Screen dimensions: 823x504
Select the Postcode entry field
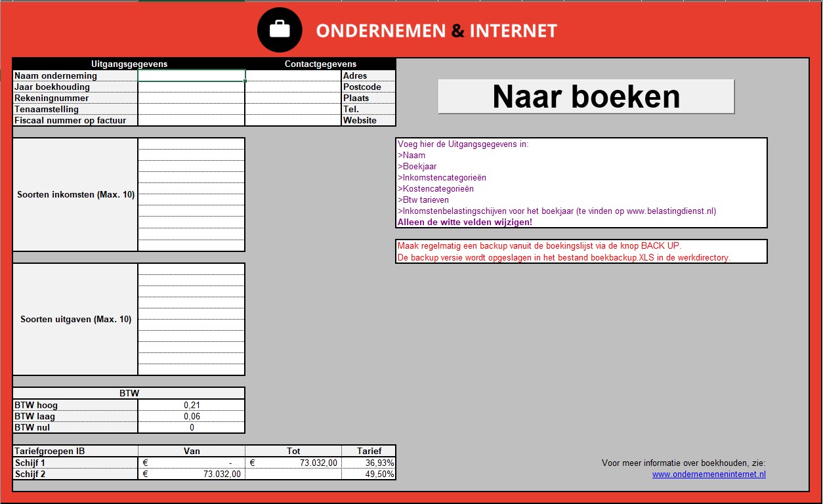pos(292,87)
